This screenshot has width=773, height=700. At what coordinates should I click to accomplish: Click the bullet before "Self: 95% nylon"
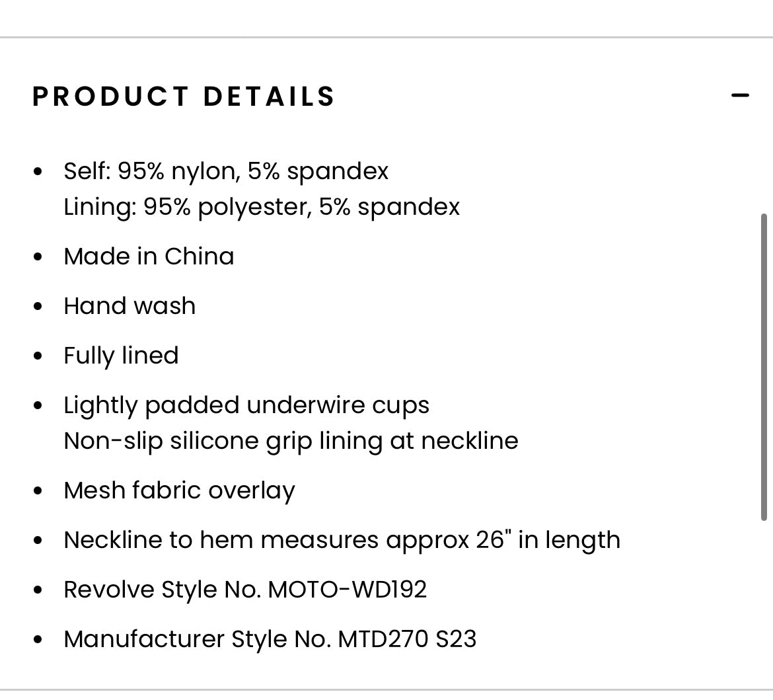pos(38,172)
